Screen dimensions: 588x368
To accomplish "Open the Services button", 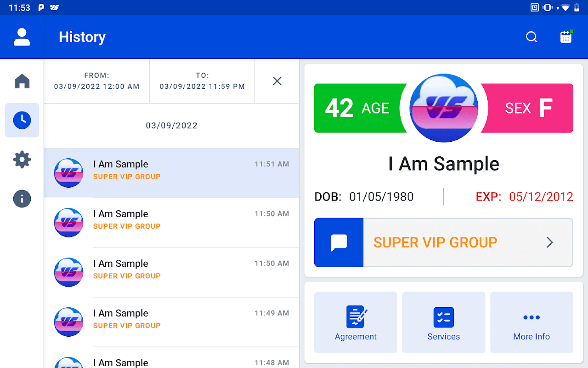I will (444, 322).
